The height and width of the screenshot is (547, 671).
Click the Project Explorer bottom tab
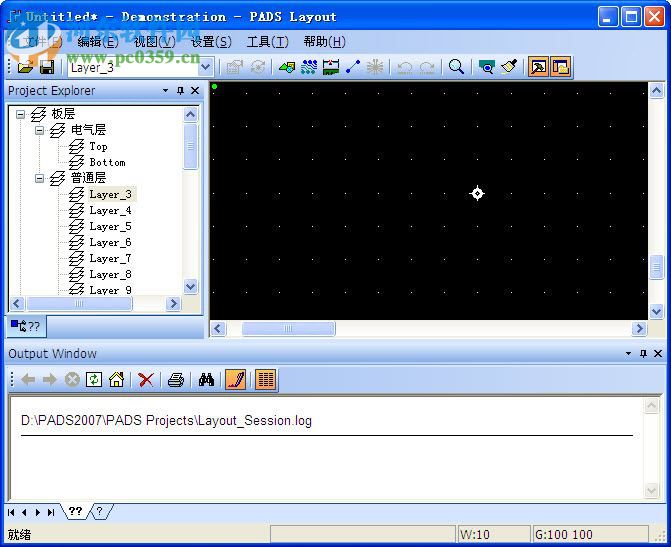(25, 326)
